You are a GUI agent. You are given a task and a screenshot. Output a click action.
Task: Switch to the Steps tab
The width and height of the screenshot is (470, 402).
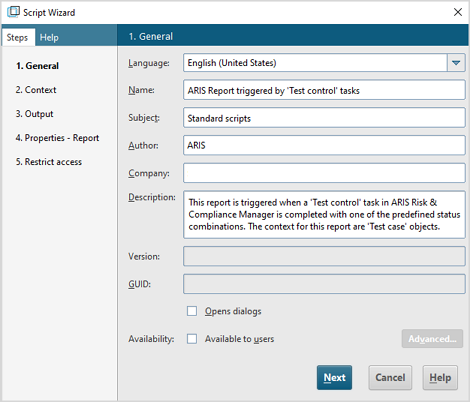pos(17,37)
